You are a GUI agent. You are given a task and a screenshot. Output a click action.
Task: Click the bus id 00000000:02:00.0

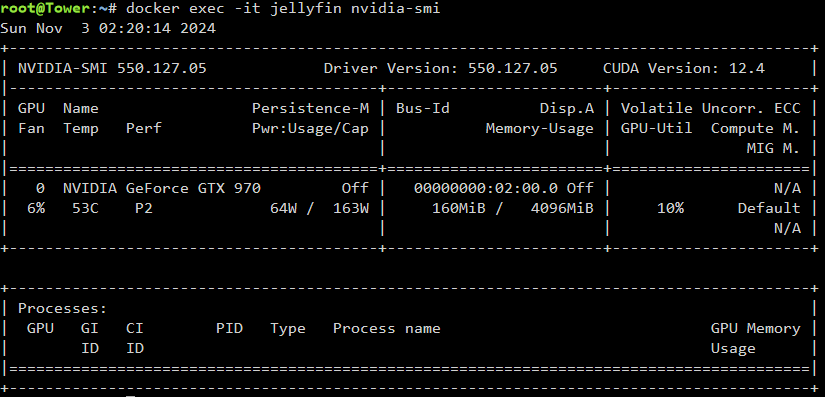point(486,188)
